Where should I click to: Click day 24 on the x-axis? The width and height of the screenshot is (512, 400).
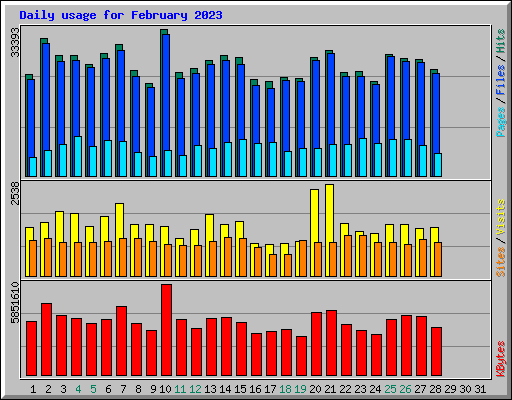pyautogui.click(x=375, y=389)
